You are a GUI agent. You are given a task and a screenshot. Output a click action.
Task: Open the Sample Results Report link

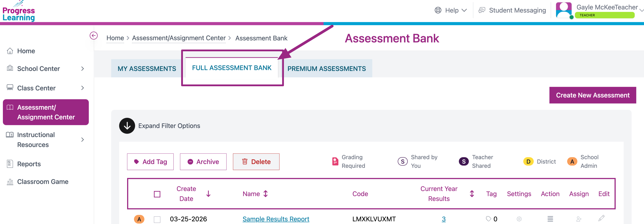(276, 219)
